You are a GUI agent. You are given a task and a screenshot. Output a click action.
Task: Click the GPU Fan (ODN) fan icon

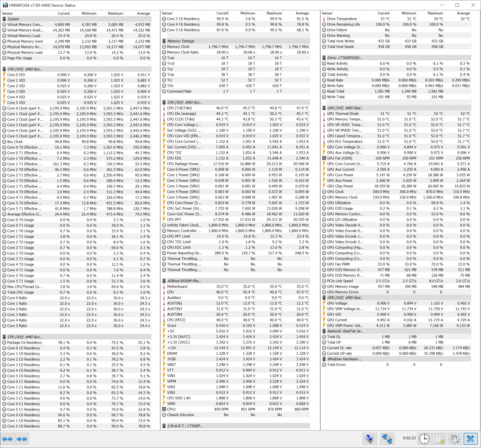coord(324,158)
